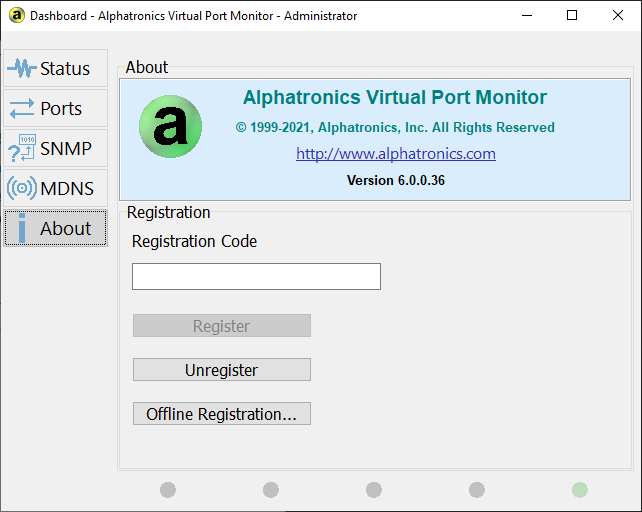The width and height of the screenshot is (642, 512).
Task: Click the leftmost gray indicator dot
Action: [x=167, y=490]
